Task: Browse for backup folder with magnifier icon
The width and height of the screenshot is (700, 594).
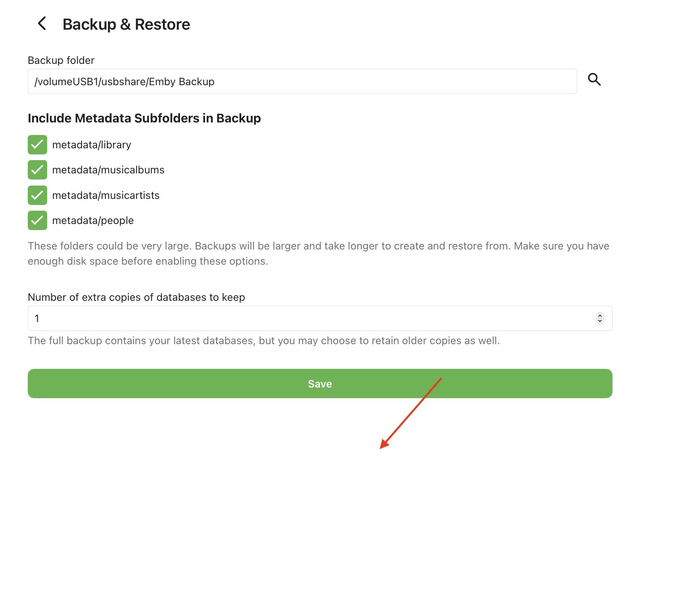Action: point(594,80)
